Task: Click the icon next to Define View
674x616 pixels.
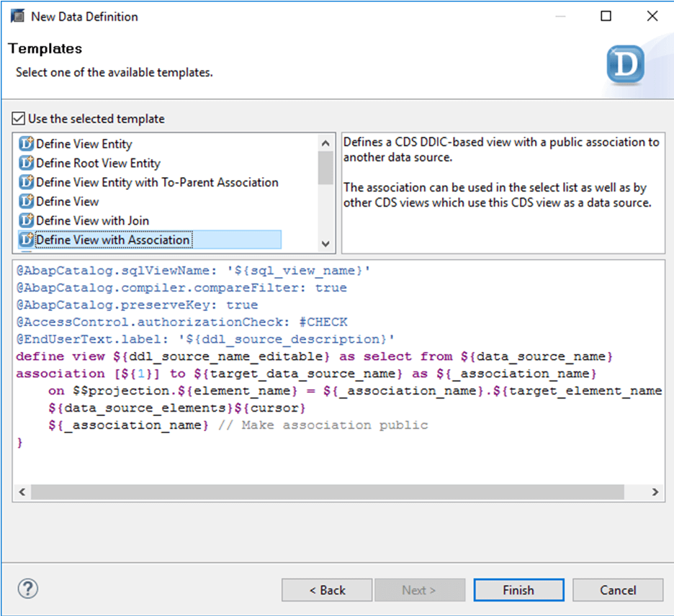Action: click(26, 201)
